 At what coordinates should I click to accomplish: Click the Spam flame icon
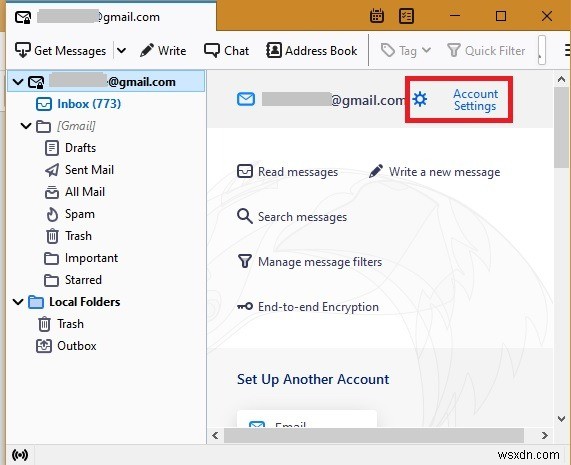(x=52, y=214)
